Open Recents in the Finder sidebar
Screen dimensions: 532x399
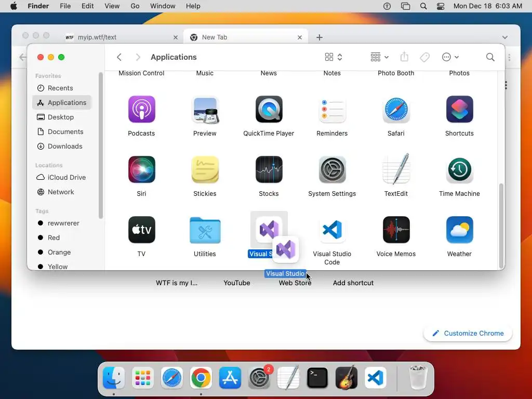click(62, 88)
